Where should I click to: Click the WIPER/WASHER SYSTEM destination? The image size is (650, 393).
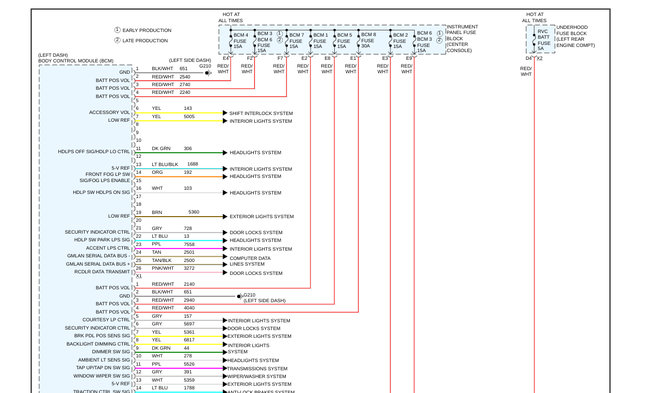point(257,376)
